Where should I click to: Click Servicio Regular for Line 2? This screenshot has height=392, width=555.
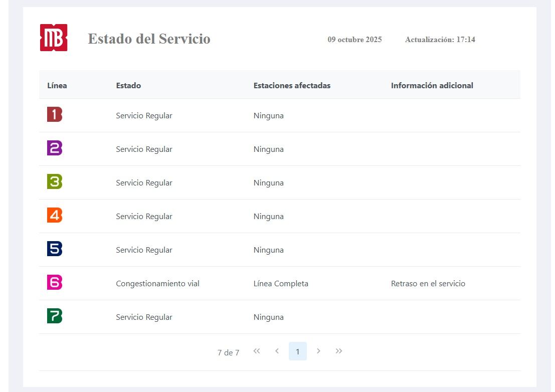144,149
